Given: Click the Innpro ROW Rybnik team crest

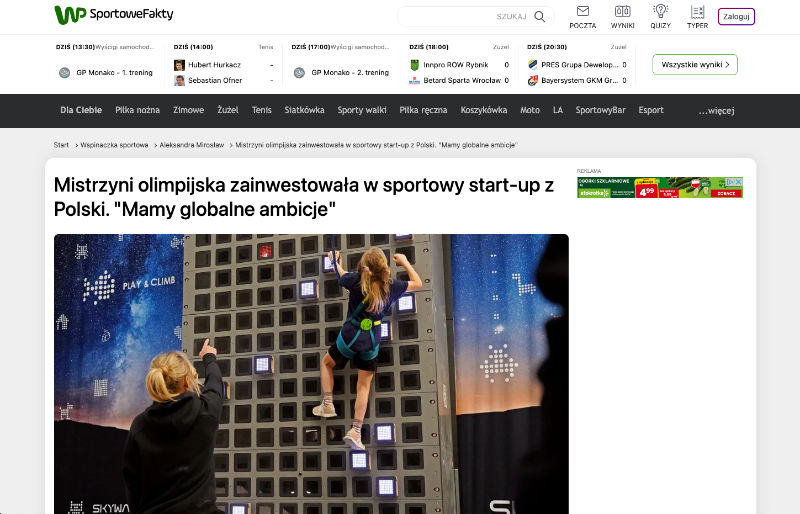Looking at the screenshot, I should click(414, 65).
